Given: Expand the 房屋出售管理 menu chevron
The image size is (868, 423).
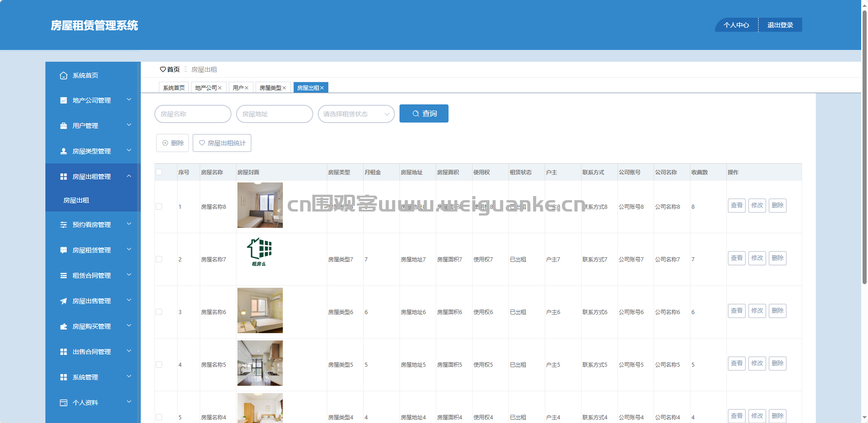Looking at the screenshot, I should (x=129, y=300).
